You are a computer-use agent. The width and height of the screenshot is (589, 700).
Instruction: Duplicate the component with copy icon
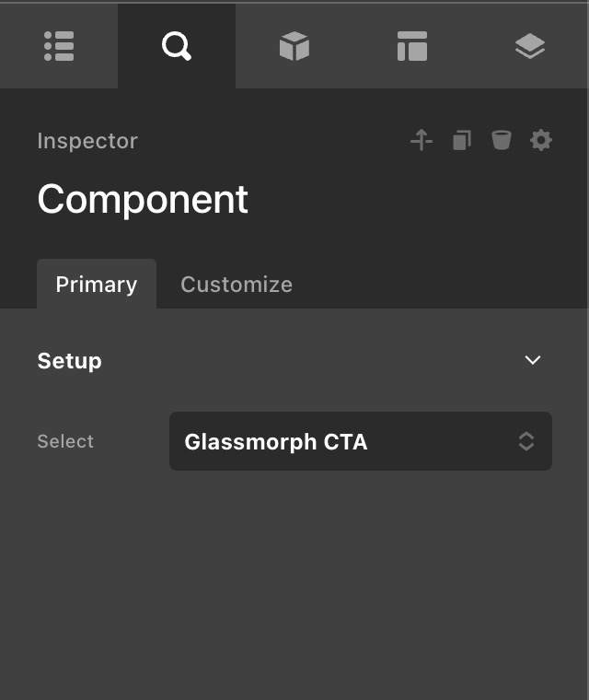[x=462, y=141]
